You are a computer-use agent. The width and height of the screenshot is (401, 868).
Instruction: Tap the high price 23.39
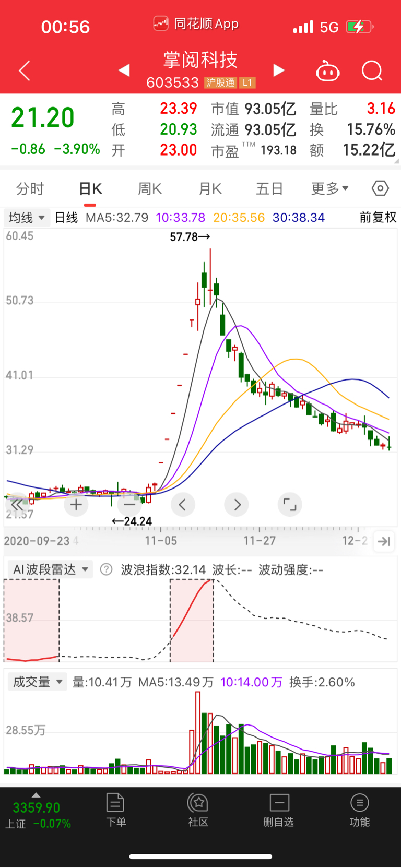click(x=179, y=109)
